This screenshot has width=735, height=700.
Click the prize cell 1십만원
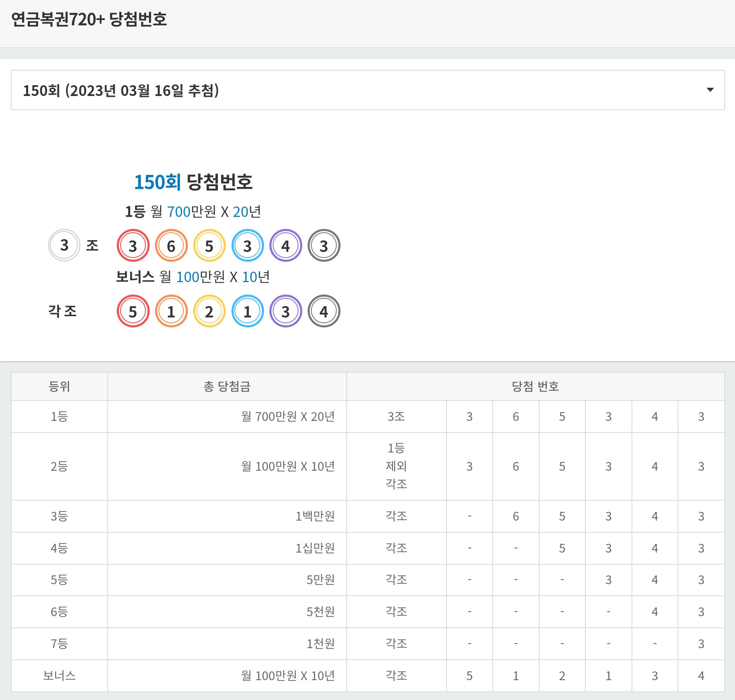[x=227, y=548]
